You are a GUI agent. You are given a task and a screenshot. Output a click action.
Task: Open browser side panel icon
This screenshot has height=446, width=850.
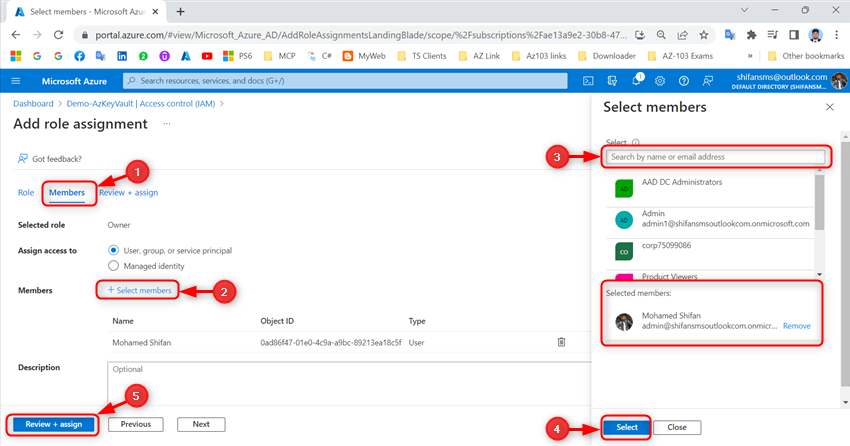pyautogui.click(x=794, y=35)
